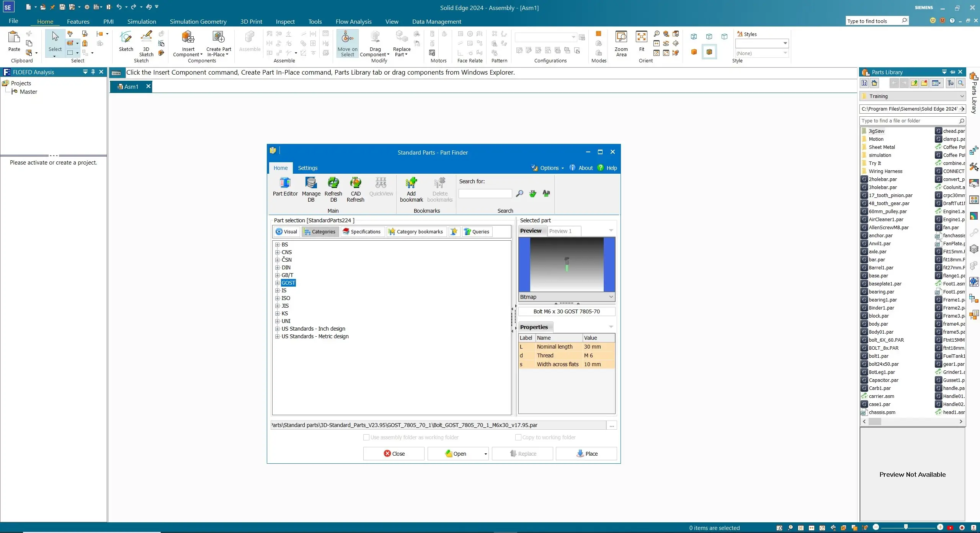Toggle Specifications view
The width and height of the screenshot is (980, 533).
pos(362,231)
